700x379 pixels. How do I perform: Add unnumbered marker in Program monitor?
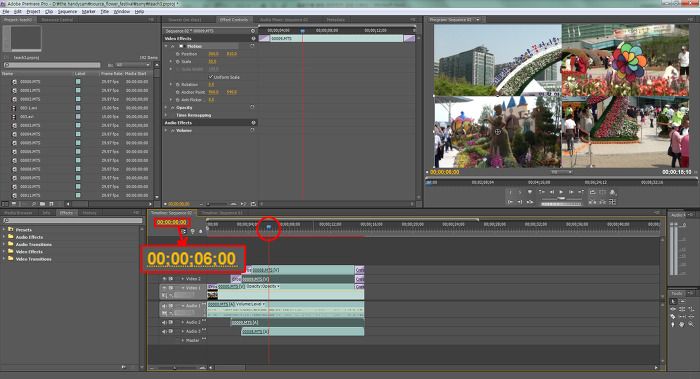click(x=530, y=192)
